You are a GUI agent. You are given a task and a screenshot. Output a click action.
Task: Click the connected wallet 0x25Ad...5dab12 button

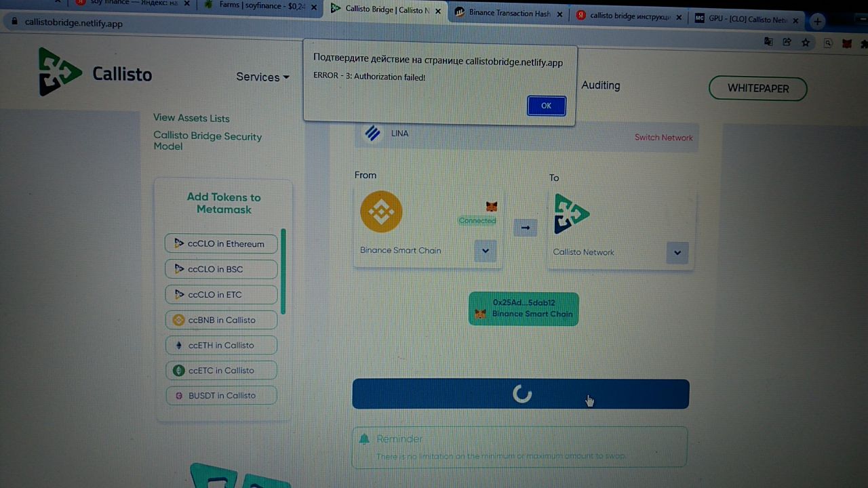[524, 308]
